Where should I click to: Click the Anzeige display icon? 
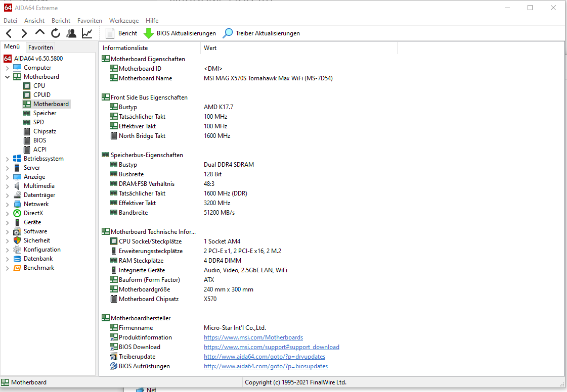coord(17,177)
